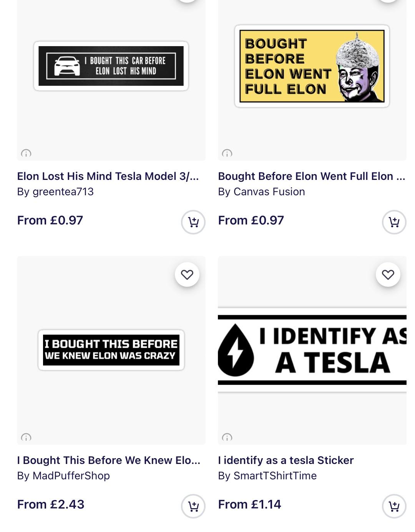The height and width of the screenshot is (532, 415).
Task: Favorite the I Identify As A Tesla sticker
Action: click(388, 275)
